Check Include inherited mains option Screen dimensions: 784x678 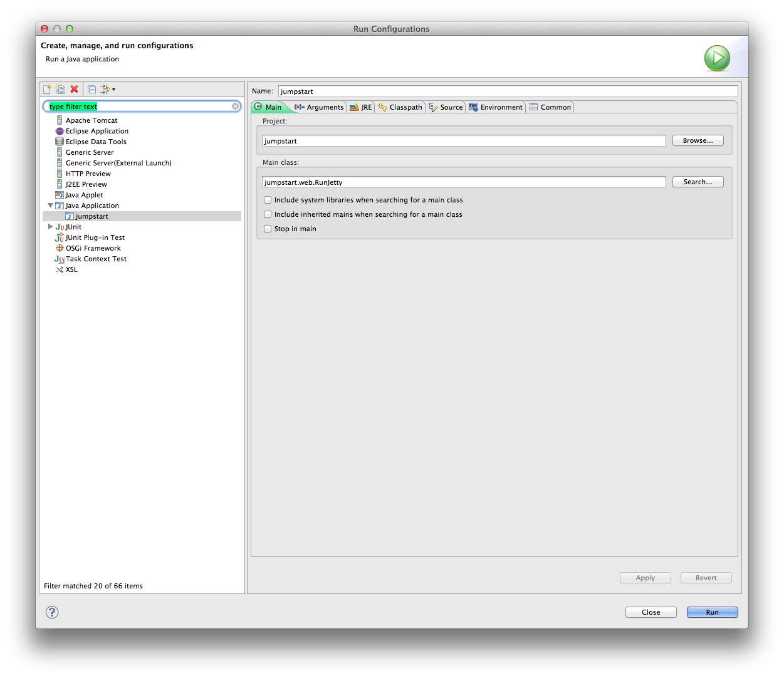point(268,214)
